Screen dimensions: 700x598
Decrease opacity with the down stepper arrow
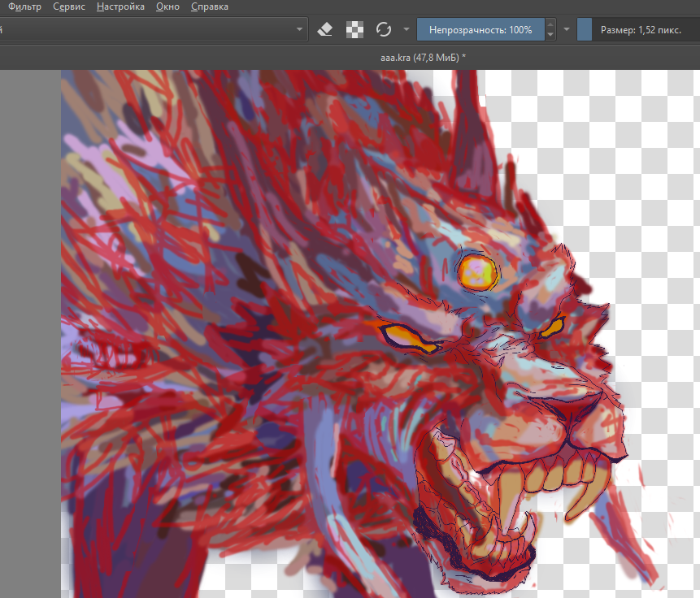(x=550, y=35)
